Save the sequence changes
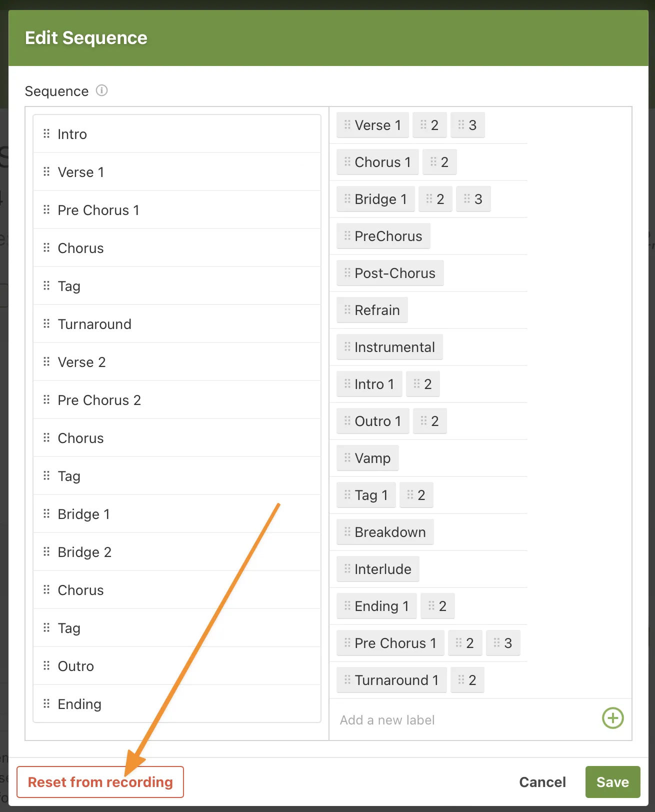Screen dimensions: 655x812 click(x=612, y=782)
